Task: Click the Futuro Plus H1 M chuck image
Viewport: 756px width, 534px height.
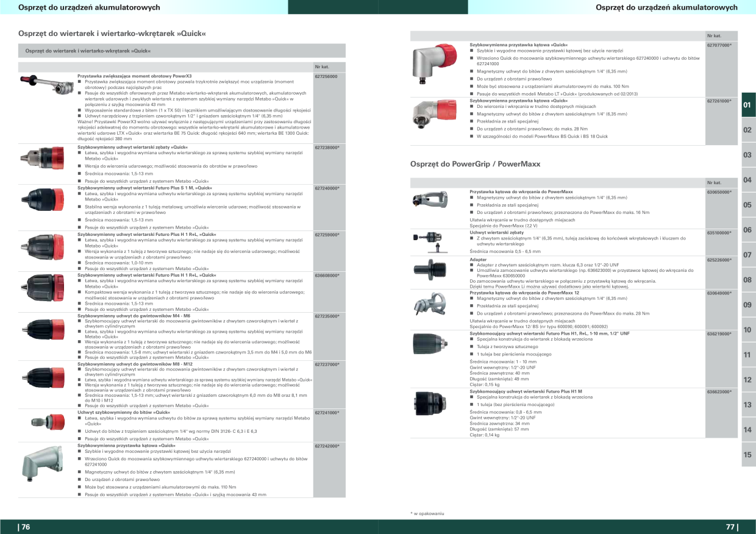Action: click(x=431, y=402)
